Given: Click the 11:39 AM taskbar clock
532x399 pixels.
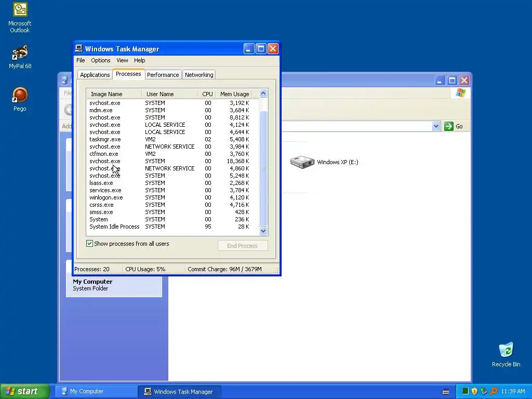Looking at the screenshot, I should coord(513,391).
